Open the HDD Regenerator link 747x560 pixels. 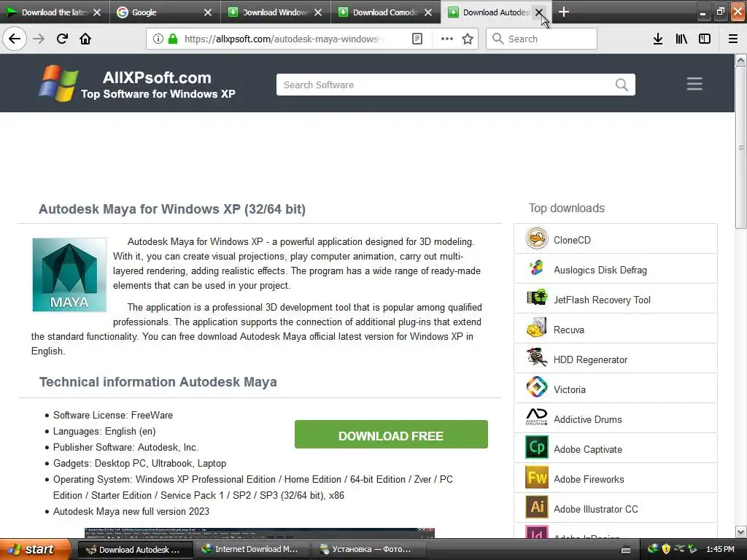pos(590,359)
